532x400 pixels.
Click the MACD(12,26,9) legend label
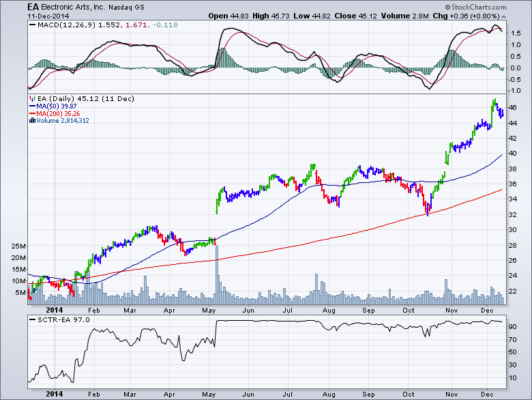(x=67, y=25)
